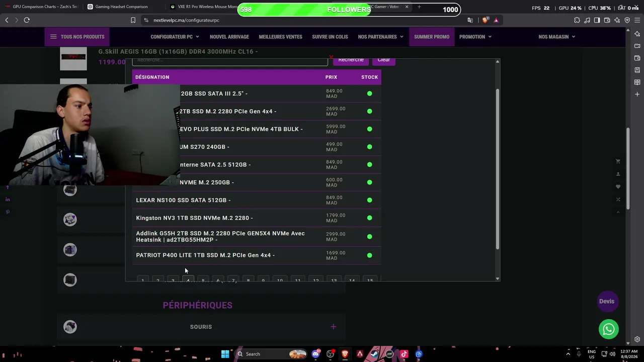Image resolution: width=644 pixels, height=362 pixels.
Task: Click the Stock column header
Action: pyautogui.click(x=369, y=77)
